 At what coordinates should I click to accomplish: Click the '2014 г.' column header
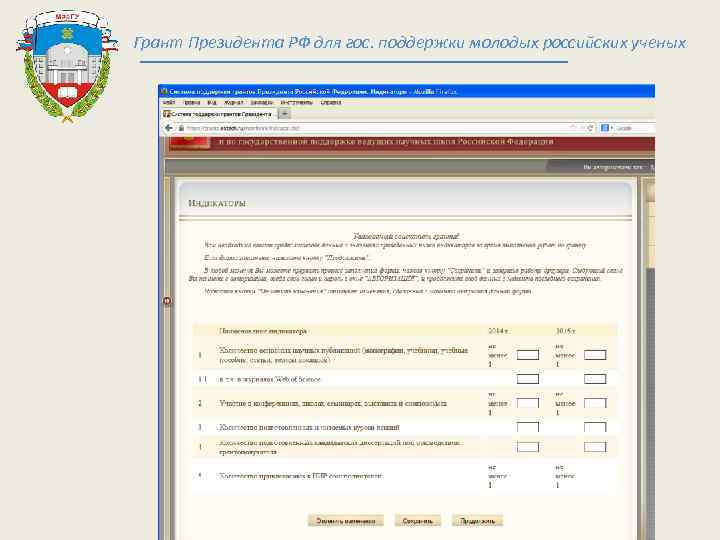coord(498,331)
